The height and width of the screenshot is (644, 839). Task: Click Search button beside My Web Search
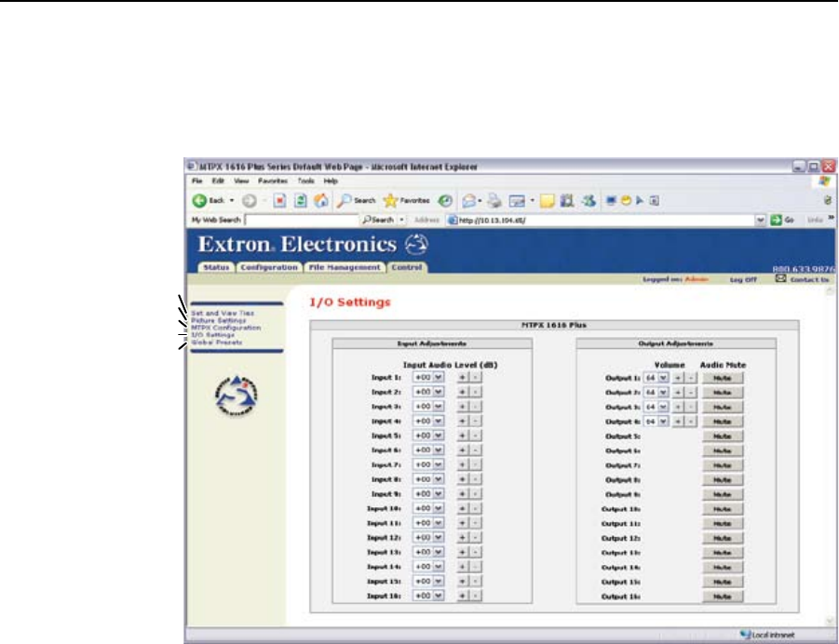tap(379, 220)
